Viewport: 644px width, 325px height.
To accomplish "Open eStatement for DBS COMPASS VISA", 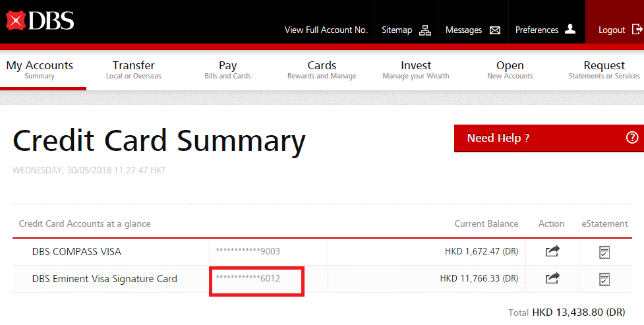I will (604, 251).
